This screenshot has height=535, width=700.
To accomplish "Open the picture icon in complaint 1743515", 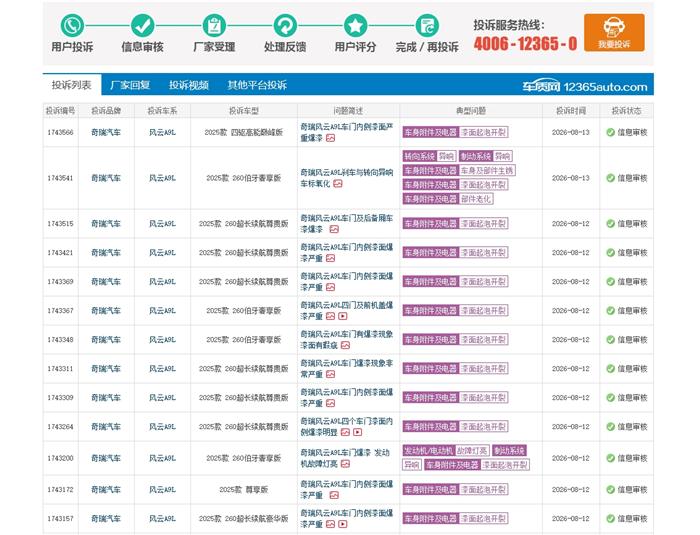I will (334, 229).
